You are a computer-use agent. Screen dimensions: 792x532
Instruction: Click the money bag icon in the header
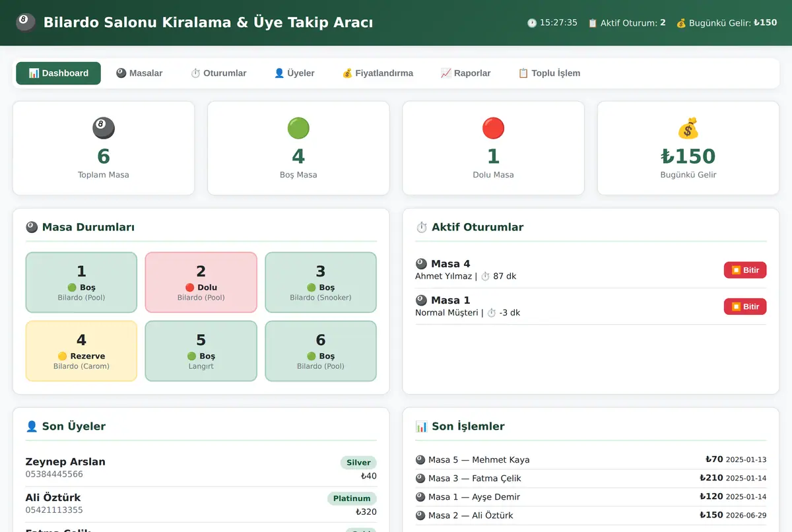point(681,22)
